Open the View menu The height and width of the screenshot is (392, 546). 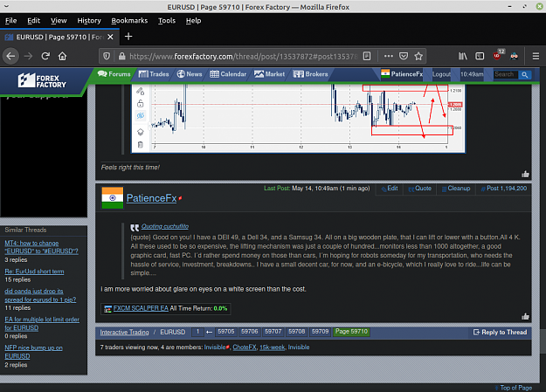pyautogui.click(x=59, y=21)
